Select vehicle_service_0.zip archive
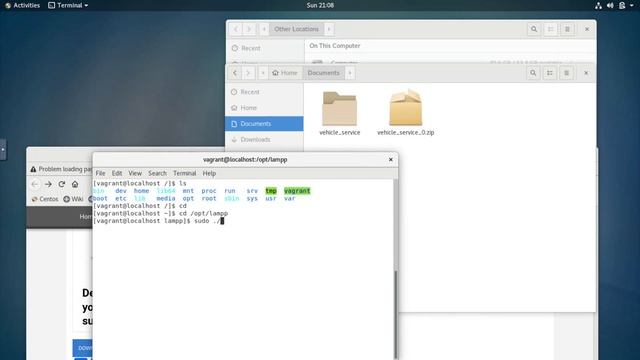This screenshot has height=360, width=640. (405, 113)
